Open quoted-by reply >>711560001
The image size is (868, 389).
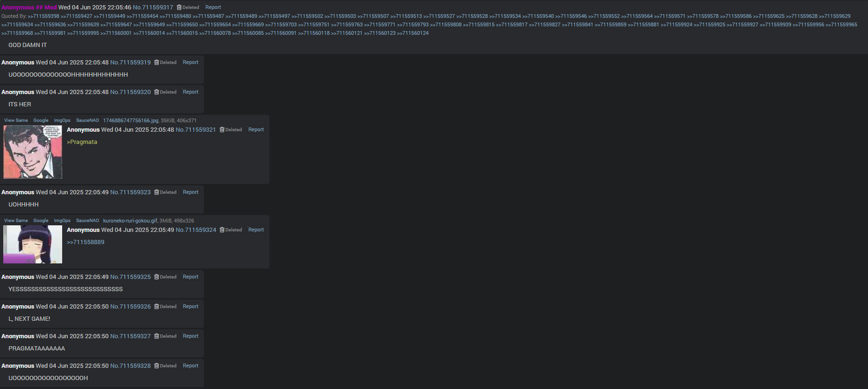coord(116,33)
